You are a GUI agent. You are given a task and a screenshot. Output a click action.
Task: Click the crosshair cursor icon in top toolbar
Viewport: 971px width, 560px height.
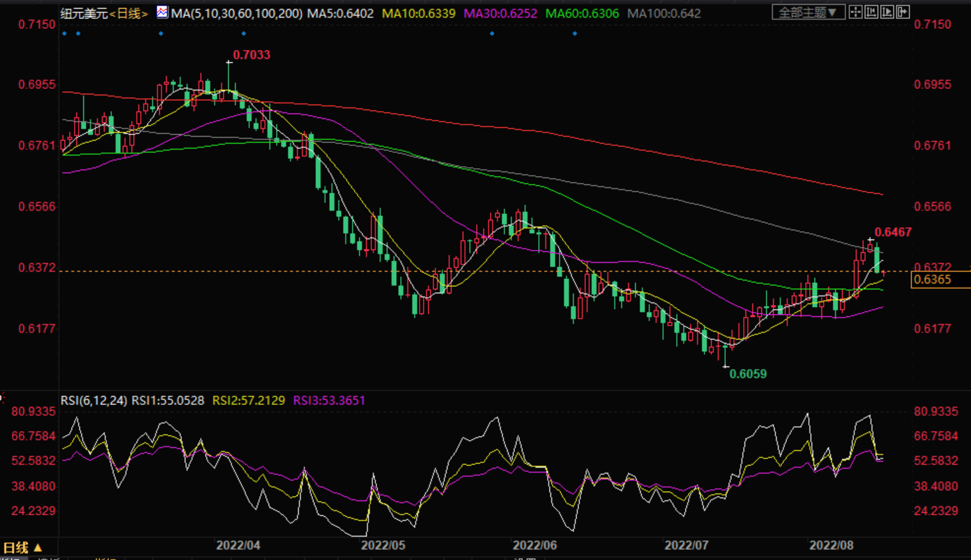pyautogui.click(x=855, y=12)
